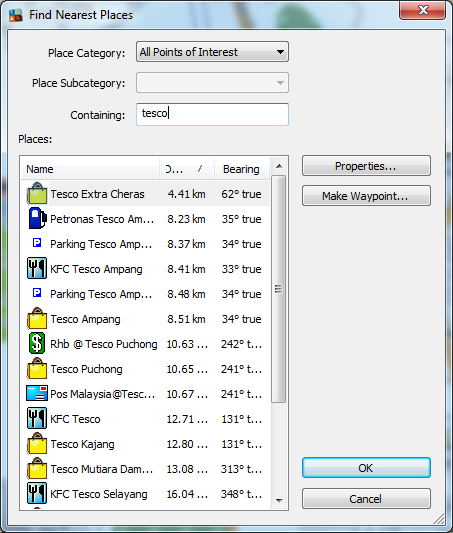Click the shopping bag icon for Tesco Mutiara Dam
Screen dimensions: 453x533
tap(37, 468)
